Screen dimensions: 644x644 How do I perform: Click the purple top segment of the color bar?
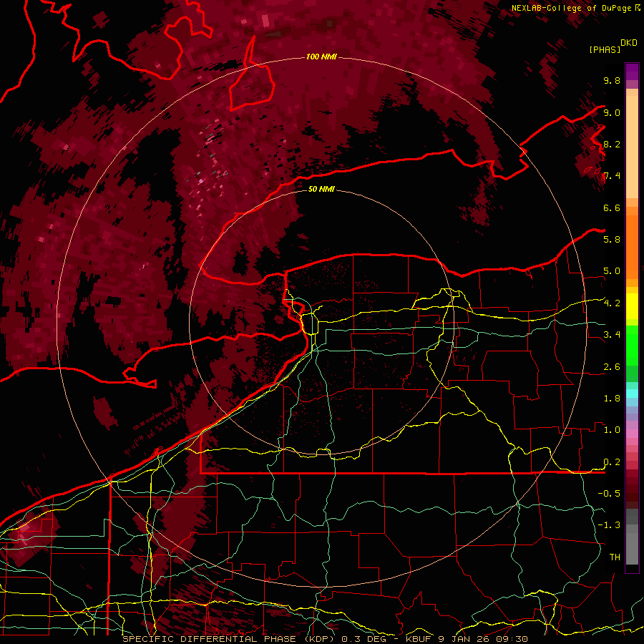pyautogui.click(x=632, y=72)
